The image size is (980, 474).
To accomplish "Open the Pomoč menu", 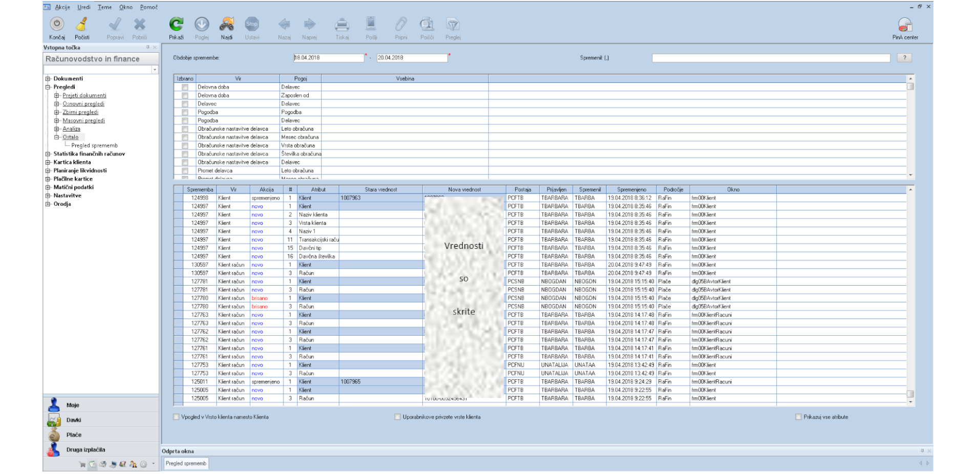I will tap(149, 7).
